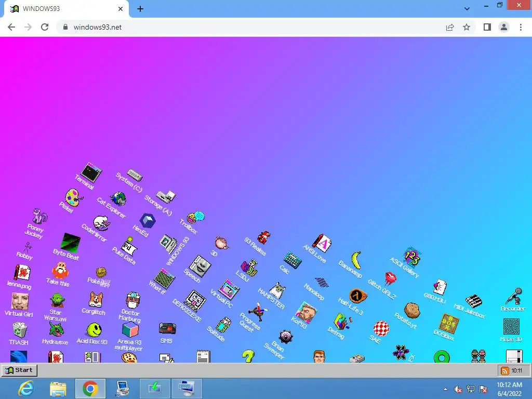Launch the Half-Life 3 icon
Image resolution: width=532 pixels, height=399 pixels.
[x=358, y=296]
